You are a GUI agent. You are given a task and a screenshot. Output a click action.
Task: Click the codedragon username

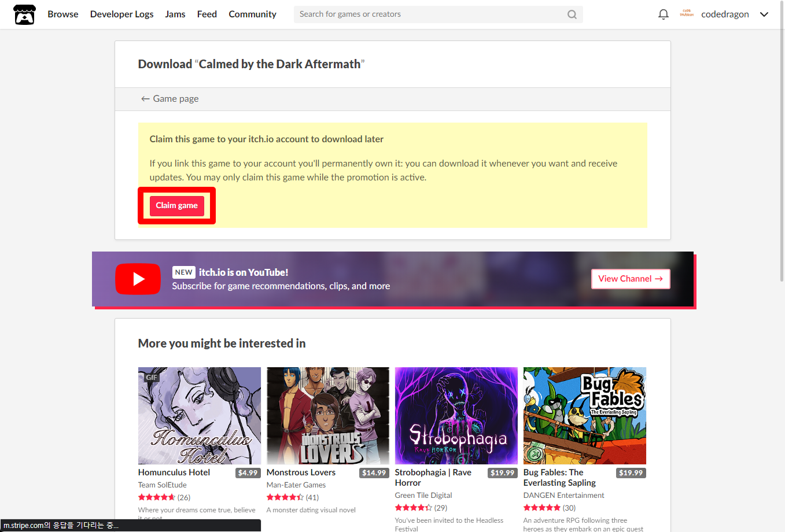[725, 14]
